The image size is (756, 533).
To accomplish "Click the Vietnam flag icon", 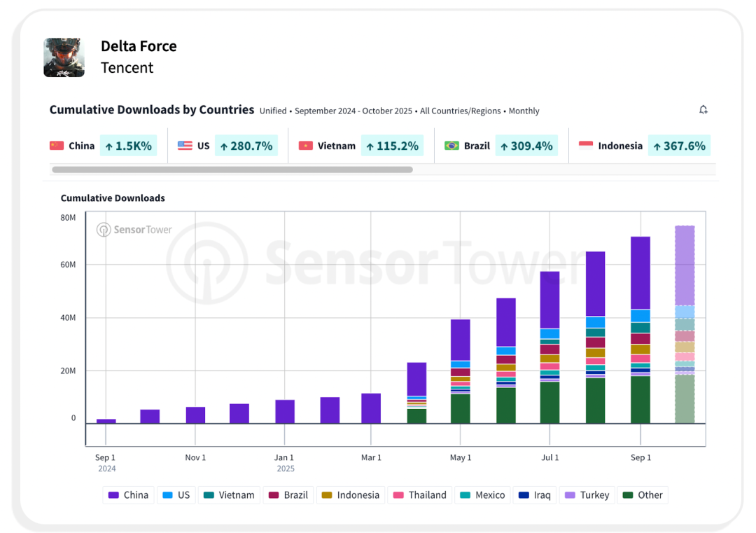I will pyautogui.click(x=306, y=146).
